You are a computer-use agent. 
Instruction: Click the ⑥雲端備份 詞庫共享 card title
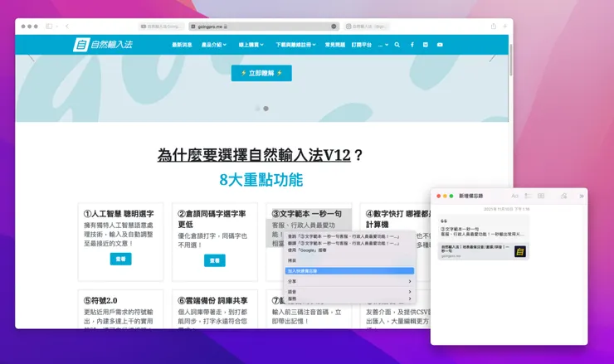coord(212,301)
